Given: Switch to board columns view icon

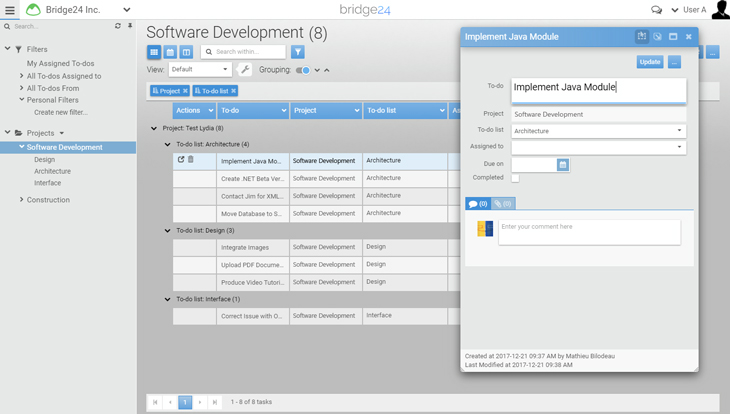Looking at the screenshot, I should [x=186, y=52].
